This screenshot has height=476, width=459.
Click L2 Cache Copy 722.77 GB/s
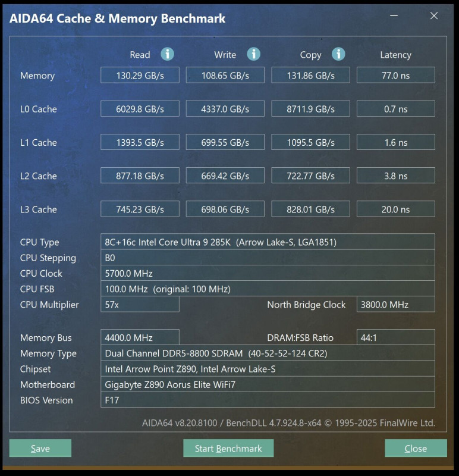pos(310,176)
